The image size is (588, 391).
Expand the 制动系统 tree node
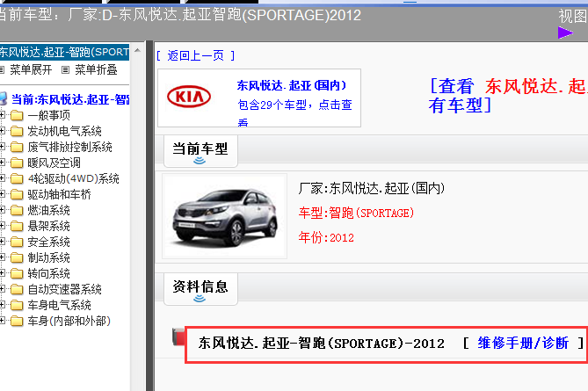click(2, 257)
